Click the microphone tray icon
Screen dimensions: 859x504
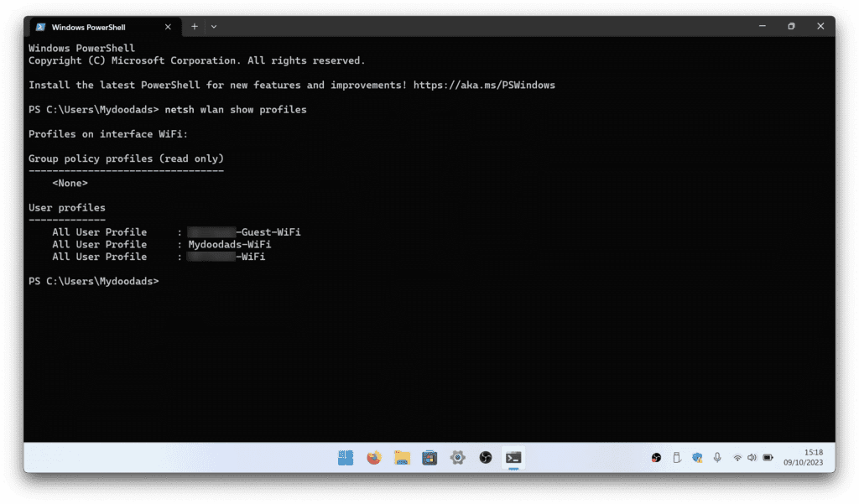(717, 457)
